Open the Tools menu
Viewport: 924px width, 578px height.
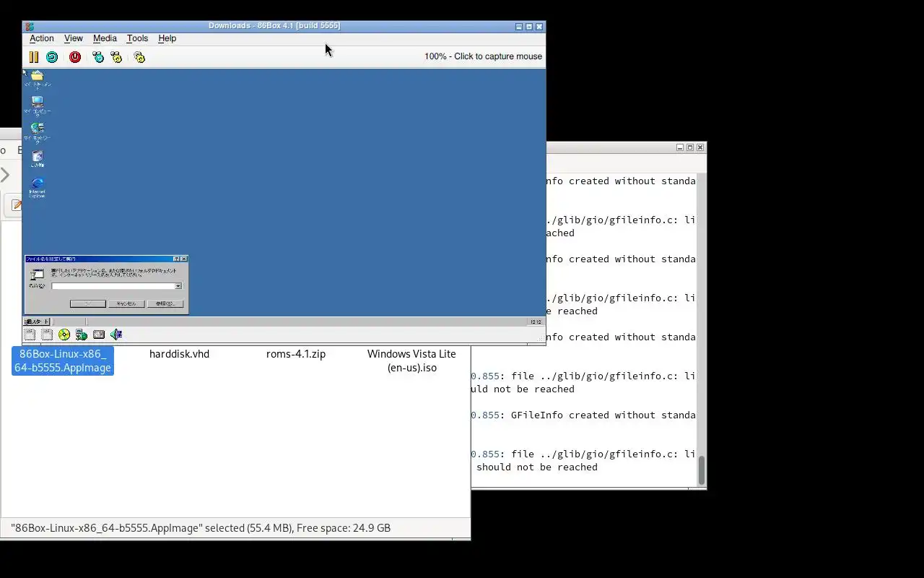click(x=137, y=38)
